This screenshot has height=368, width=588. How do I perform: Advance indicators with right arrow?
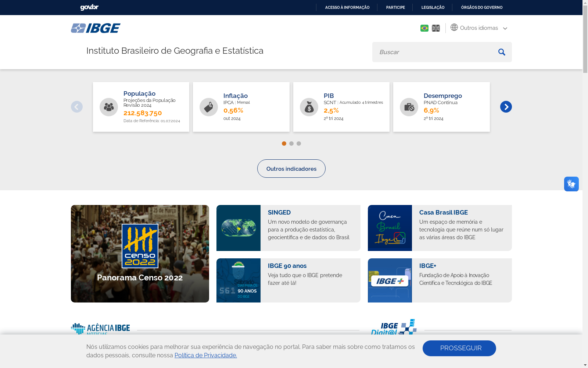pos(506,107)
